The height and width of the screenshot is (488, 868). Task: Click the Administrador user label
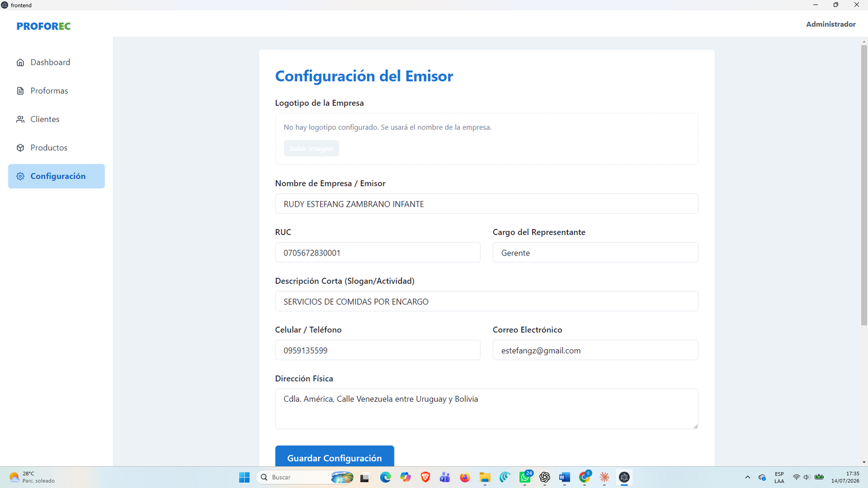click(x=831, y=24)
